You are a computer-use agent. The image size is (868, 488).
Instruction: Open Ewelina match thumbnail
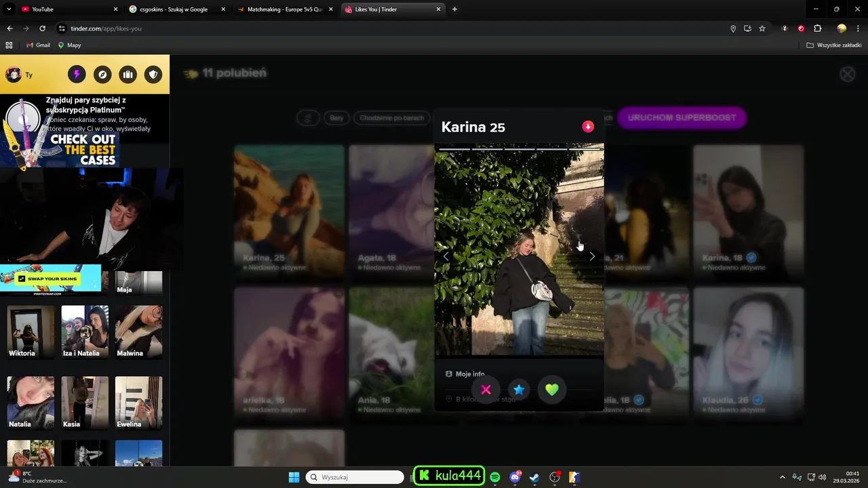pos(138,403)
